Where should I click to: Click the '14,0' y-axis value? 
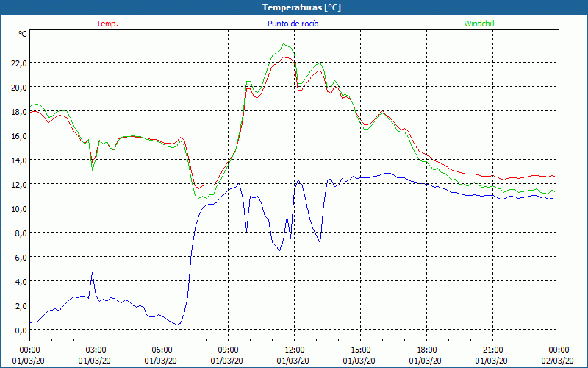coord(19,160)
